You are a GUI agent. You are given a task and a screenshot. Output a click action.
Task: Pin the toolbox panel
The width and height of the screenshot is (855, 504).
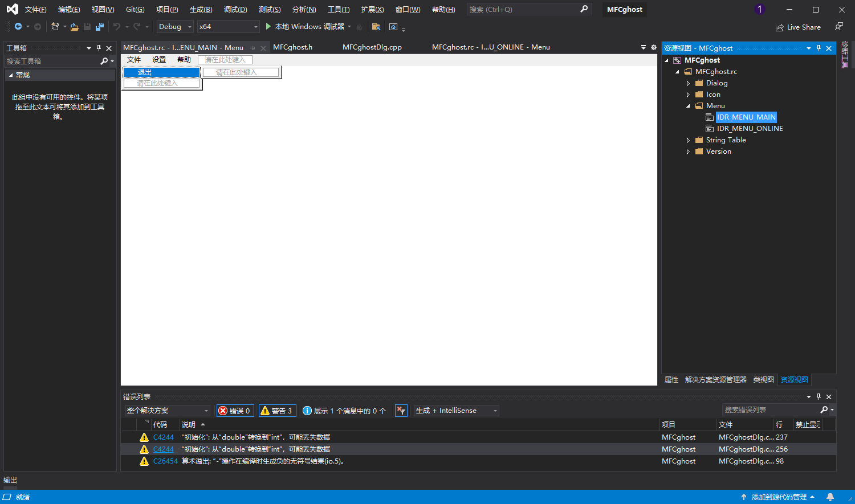tap(99, 48)
